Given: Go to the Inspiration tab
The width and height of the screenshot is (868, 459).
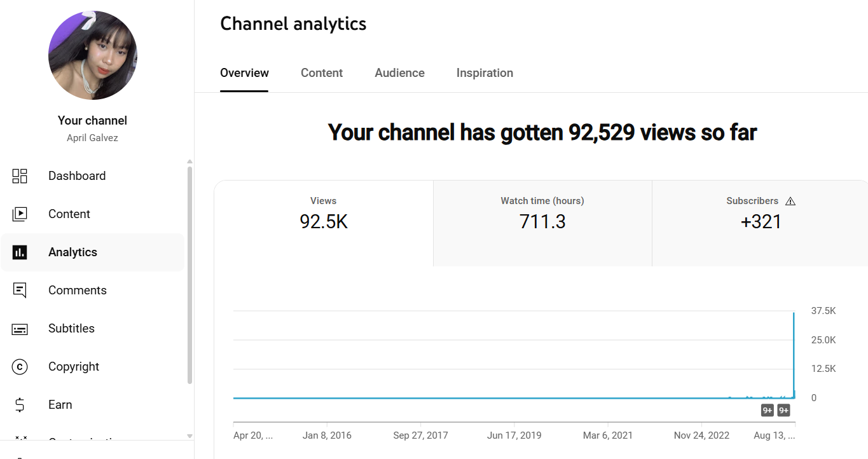Looking at the screenshot, I should point(485,73).
